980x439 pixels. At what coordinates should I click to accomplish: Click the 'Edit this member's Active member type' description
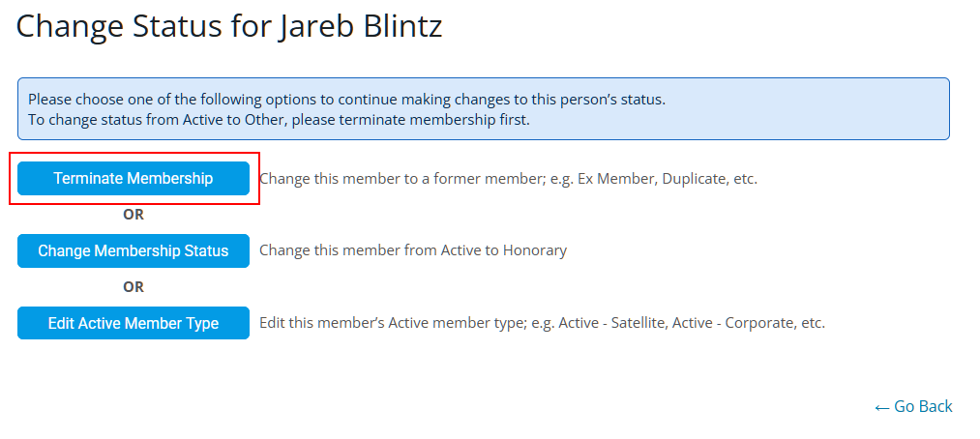tap(387, 323)
